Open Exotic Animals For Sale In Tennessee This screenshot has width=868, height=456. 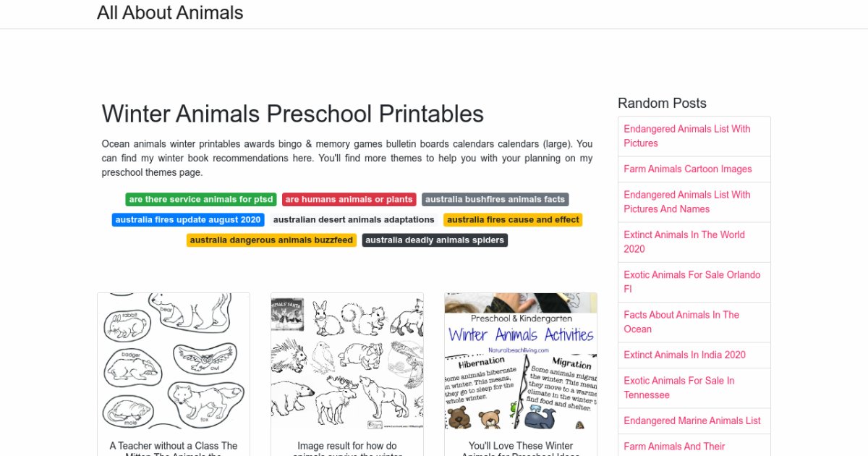(x=679, y=388)
